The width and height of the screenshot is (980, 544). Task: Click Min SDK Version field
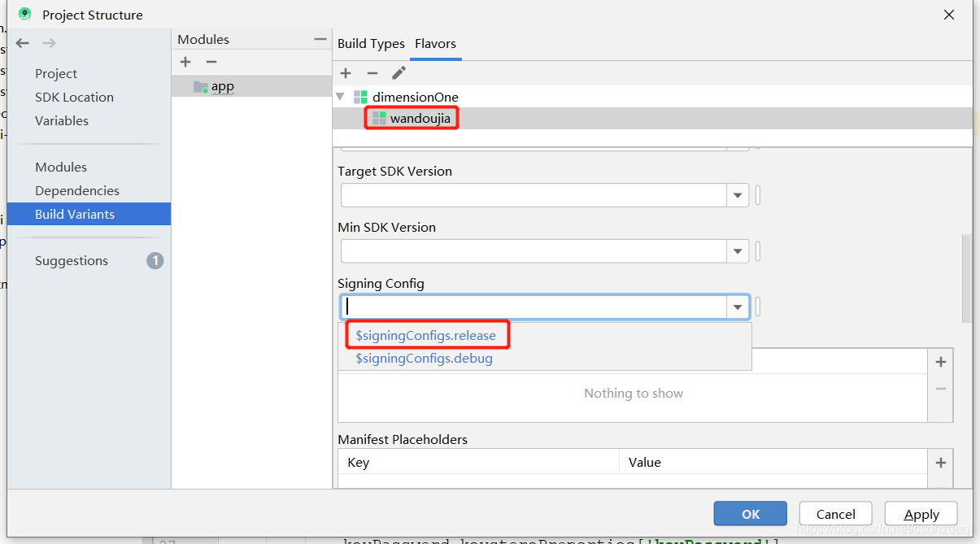[534, 251]
